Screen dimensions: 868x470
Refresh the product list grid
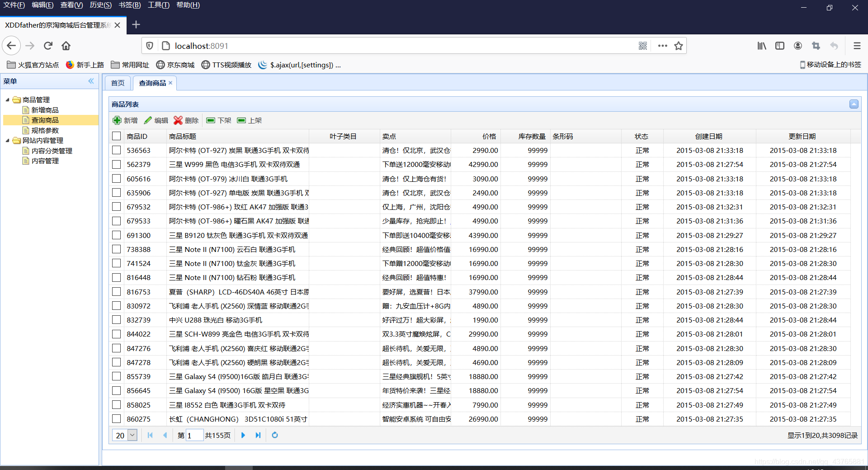click(275, 435)
